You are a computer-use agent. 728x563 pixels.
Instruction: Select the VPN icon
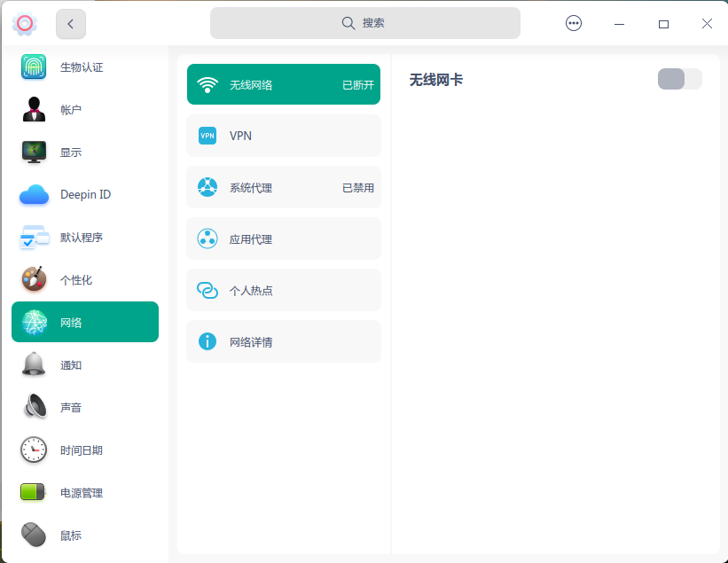[207, 136]
